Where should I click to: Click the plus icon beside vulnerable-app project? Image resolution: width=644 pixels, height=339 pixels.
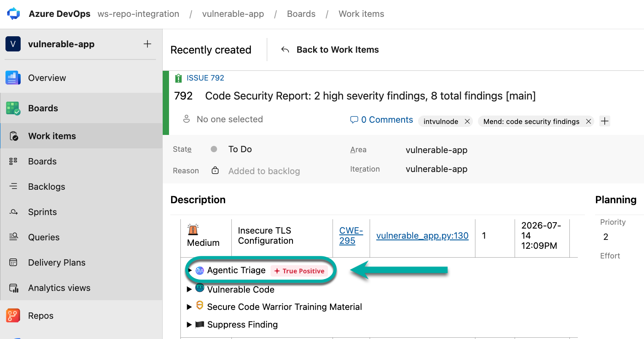[x=148, y=44]
